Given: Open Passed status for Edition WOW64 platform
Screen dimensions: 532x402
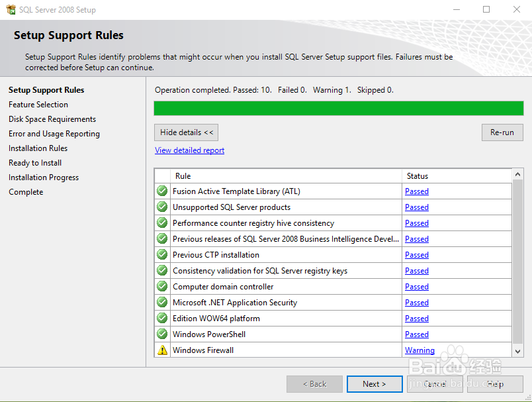Looking at the screenshot, I should point(417,319).
